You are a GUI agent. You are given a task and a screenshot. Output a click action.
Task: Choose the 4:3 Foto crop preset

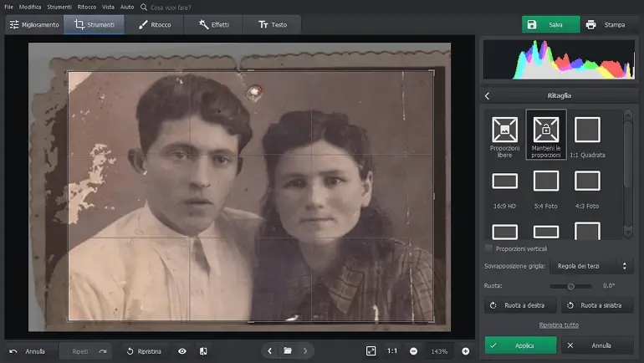[x=587, y=190]
